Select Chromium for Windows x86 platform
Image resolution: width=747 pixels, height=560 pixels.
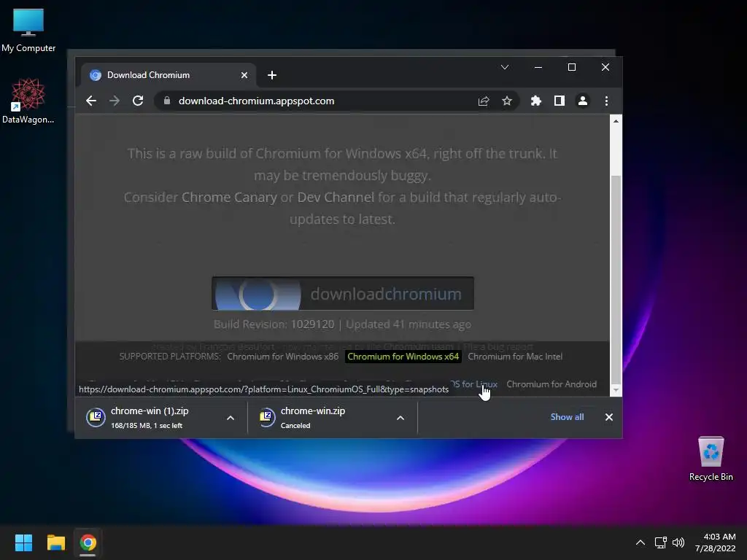click(x=283, y=357)
